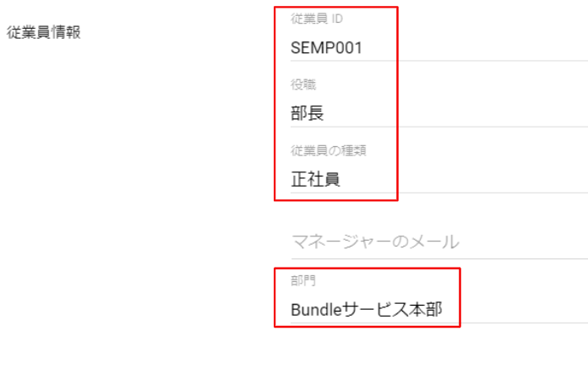Place cursor after 部長 text
The image size is (588, 369).
[326, 113]
